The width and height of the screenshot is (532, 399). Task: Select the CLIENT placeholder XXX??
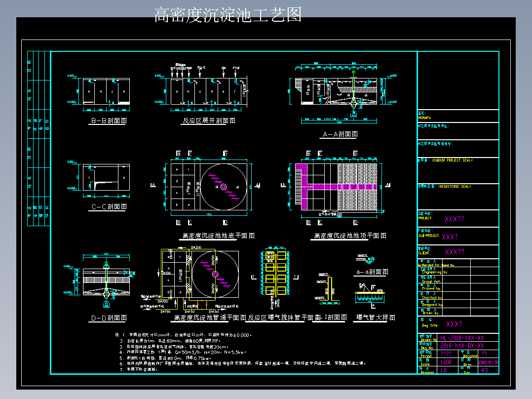coord(455,252)
